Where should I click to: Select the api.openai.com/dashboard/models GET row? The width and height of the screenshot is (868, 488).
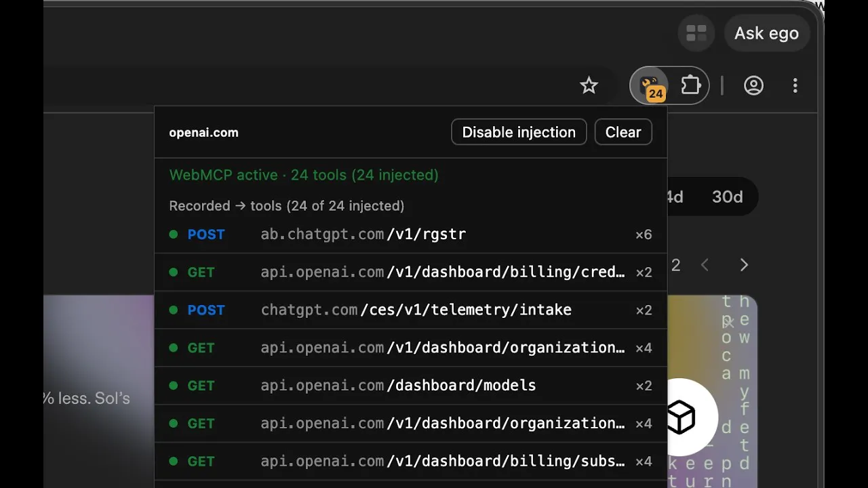pos(411,386)
